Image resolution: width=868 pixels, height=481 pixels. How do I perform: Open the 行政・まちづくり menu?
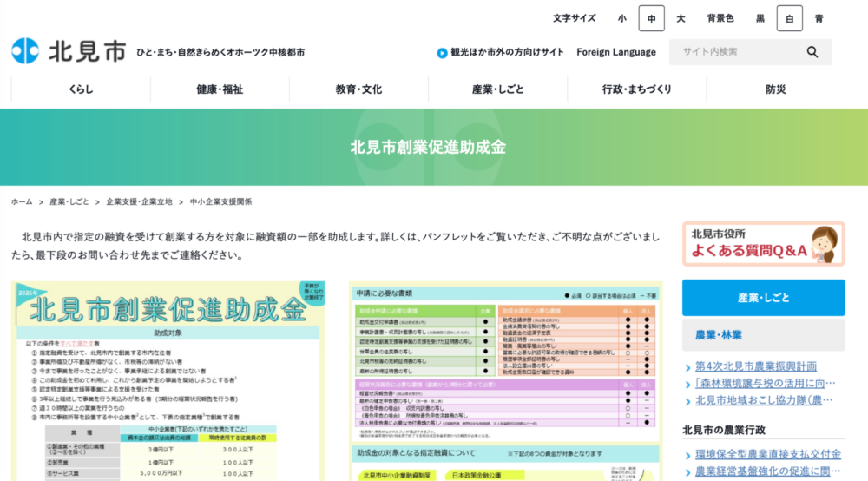(x=636, y=89)
